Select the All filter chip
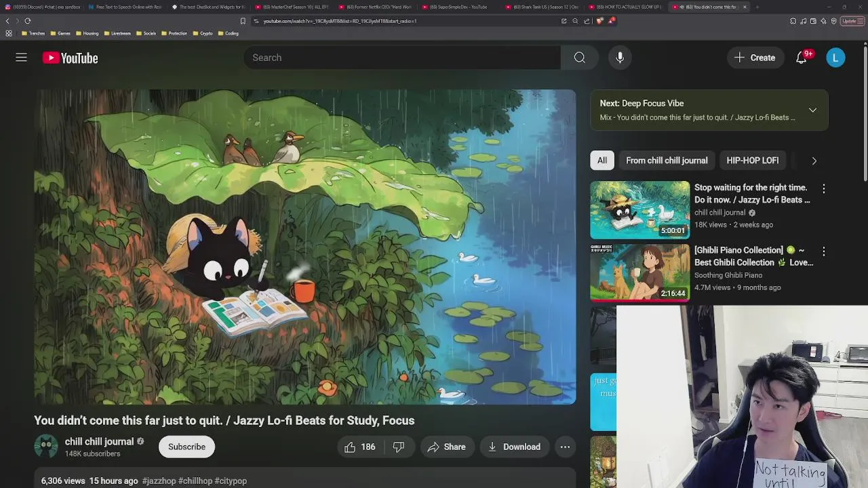The height and width of the screenshot is (488, 868). pyautogui.click(x=602, y=161)
